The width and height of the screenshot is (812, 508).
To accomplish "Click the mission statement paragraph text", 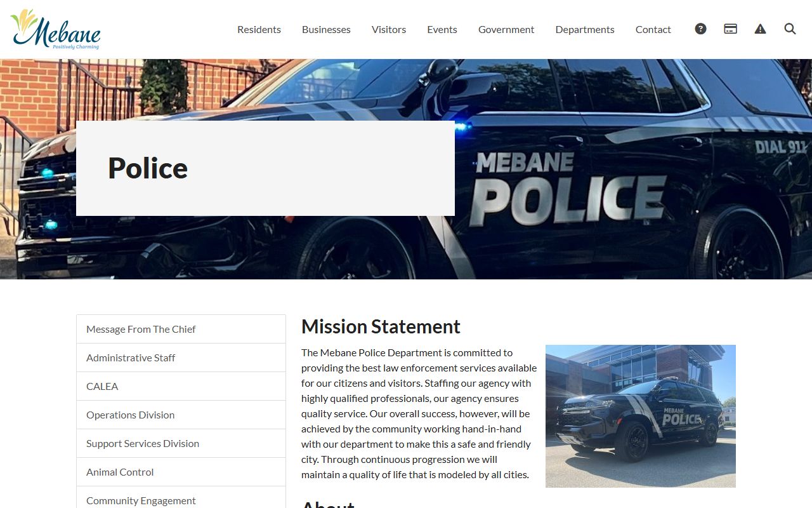I will (419, 413).
